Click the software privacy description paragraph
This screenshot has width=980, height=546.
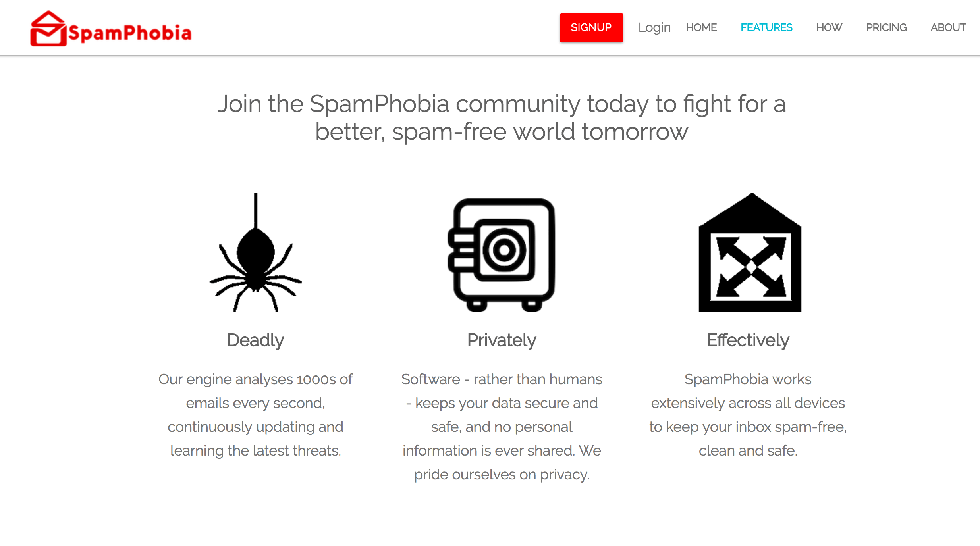(502, 427)
